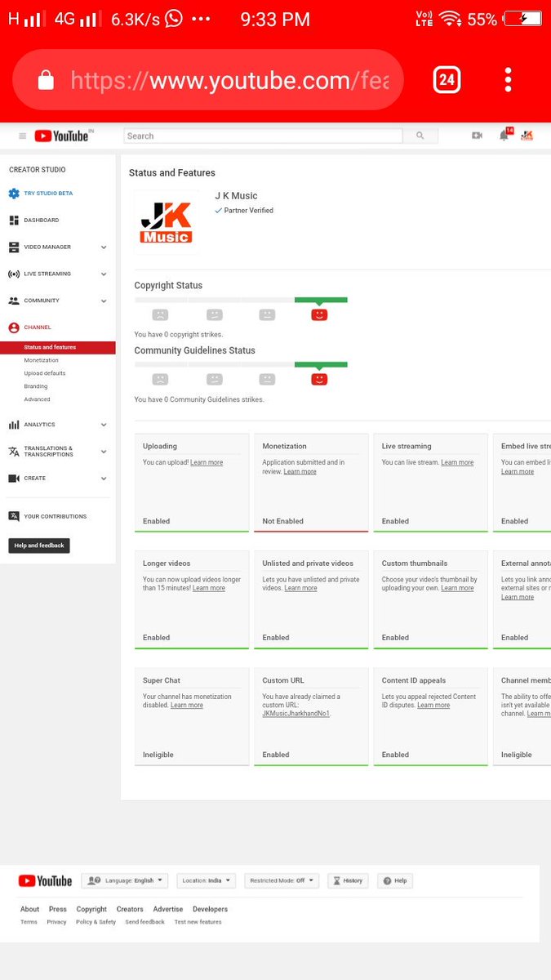Click Learn more in Custom thumbnails card

coord(457,588)
